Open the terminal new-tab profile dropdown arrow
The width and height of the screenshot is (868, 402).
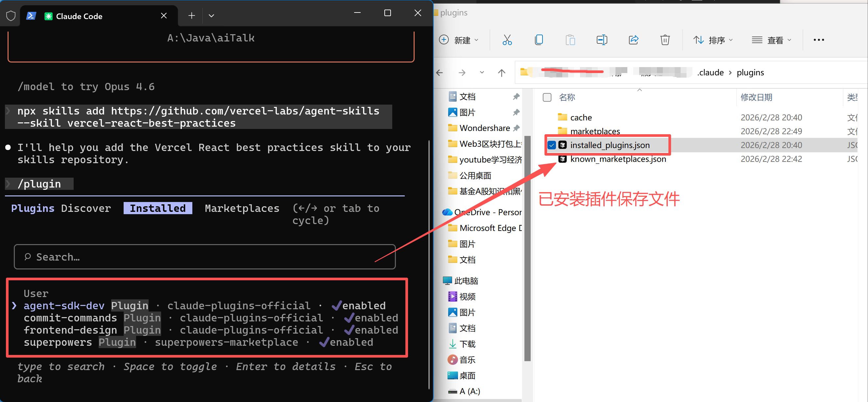211,15
